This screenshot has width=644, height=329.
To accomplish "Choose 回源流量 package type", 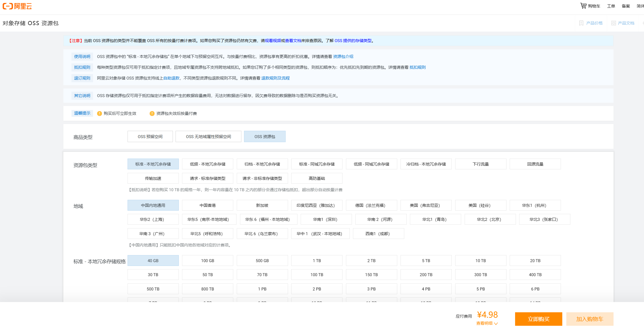I will 535,164.
